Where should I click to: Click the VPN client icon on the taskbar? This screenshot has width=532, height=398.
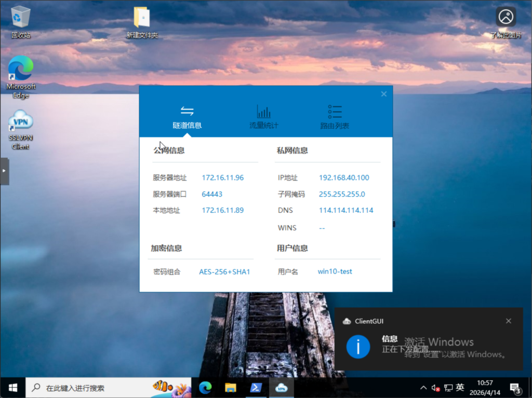pyautogui.click(x=281, y=387)
